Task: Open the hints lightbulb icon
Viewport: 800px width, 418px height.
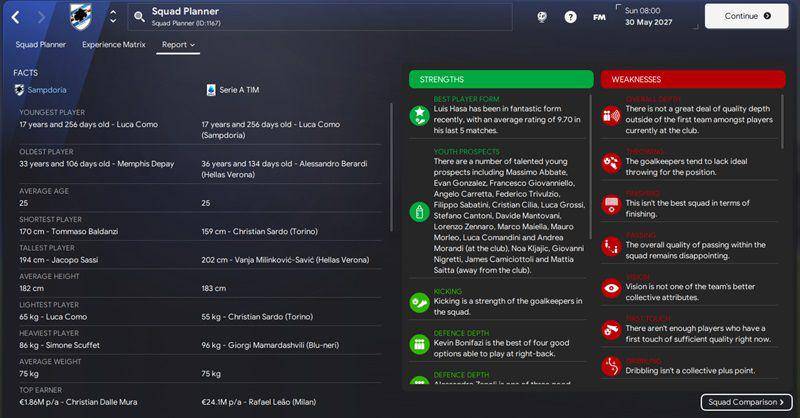Action: pyautogui.click(x=542, y=17)
